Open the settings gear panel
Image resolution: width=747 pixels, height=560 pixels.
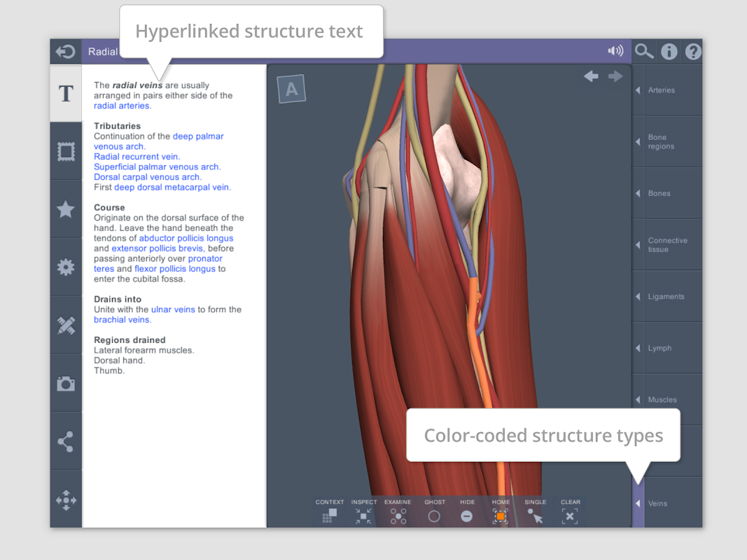(x=66, y=267)
